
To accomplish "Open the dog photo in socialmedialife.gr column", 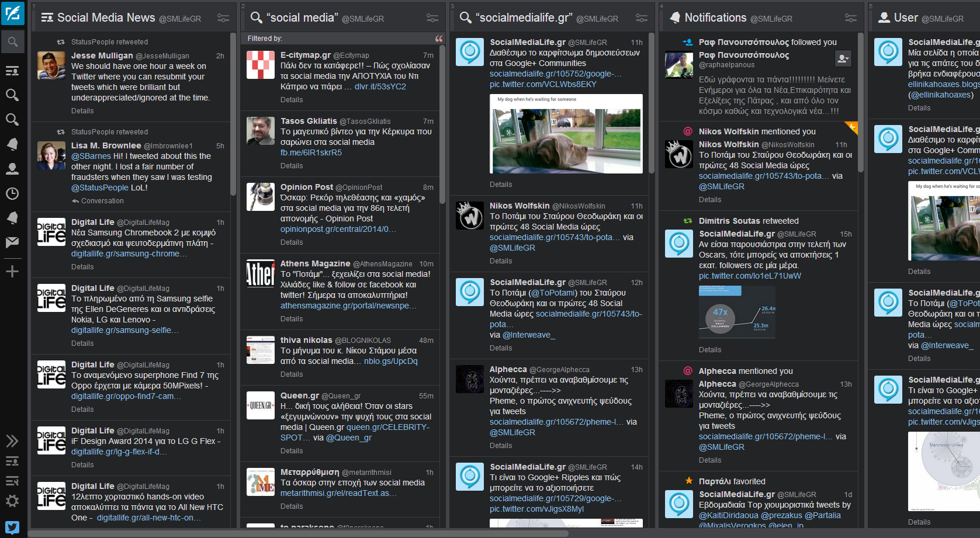I will [x=566, y=134].
